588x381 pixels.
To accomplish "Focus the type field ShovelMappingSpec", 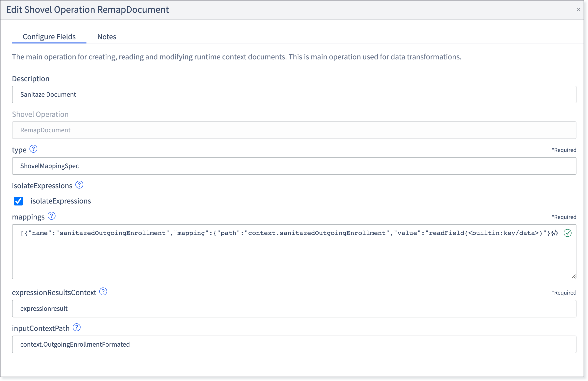I will 294,166.
